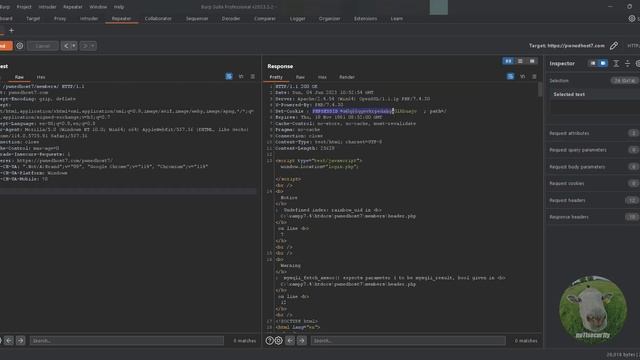The image size is (640, 360).
Task: Switch to the Collaborator tab
Action: [158, 18]
